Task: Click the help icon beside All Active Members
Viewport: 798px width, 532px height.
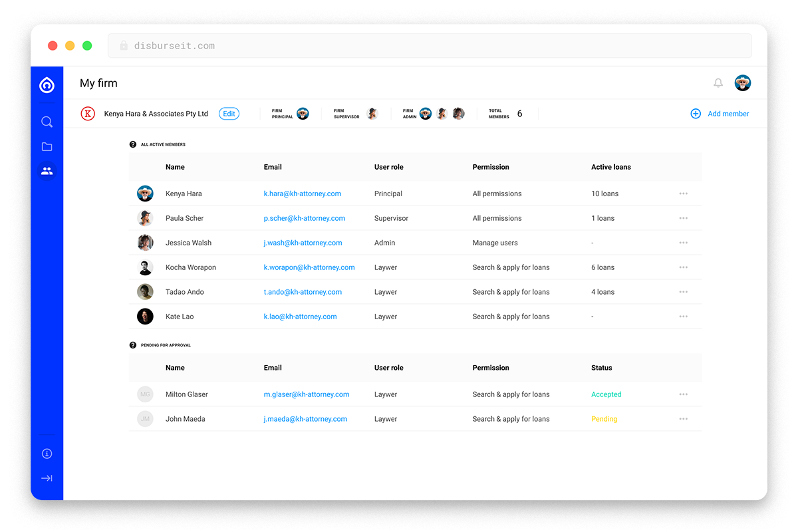Action: point(133,144)
